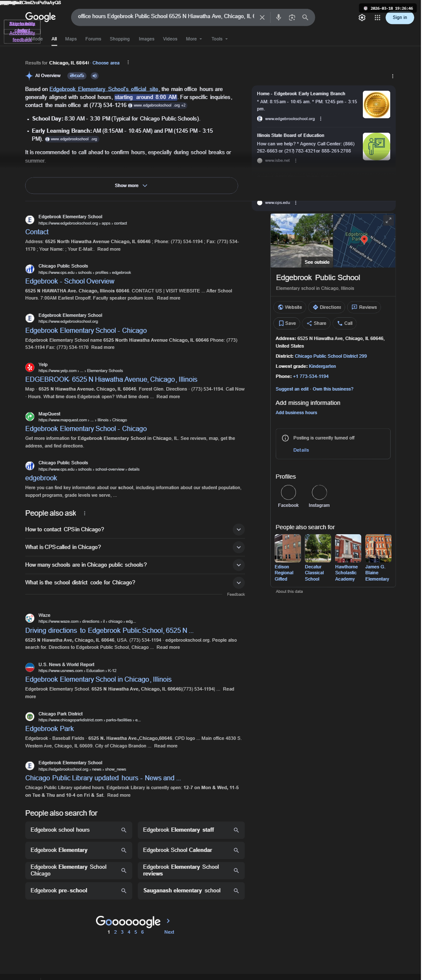426x980 pixels.
Task: Switch to the Videos tab
Action: point(170,39)
